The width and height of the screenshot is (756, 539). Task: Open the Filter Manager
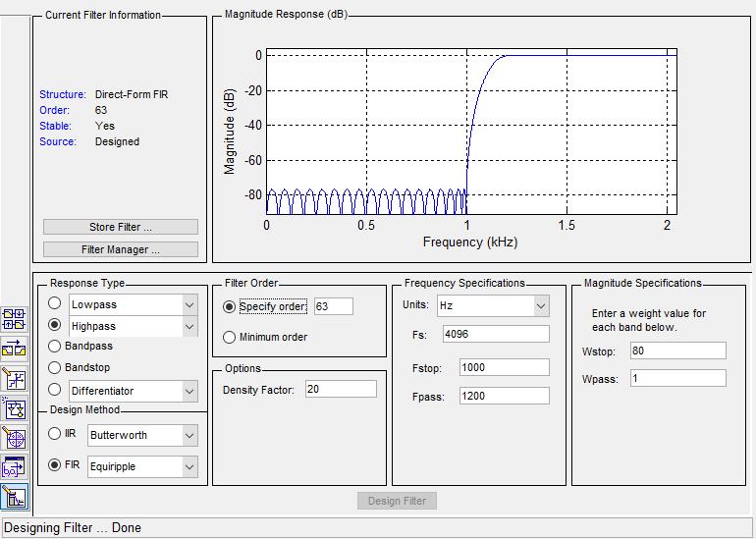click(x=121, y=249)
